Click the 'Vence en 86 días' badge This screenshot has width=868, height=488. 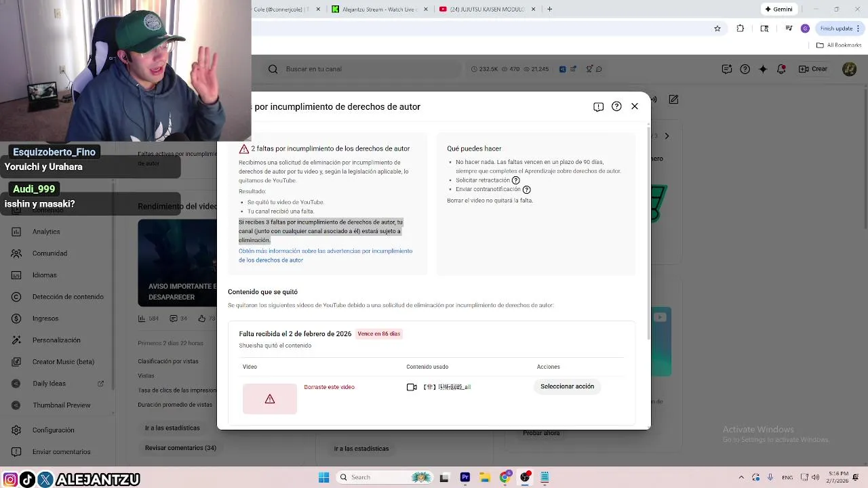click(x=379, y=333)
